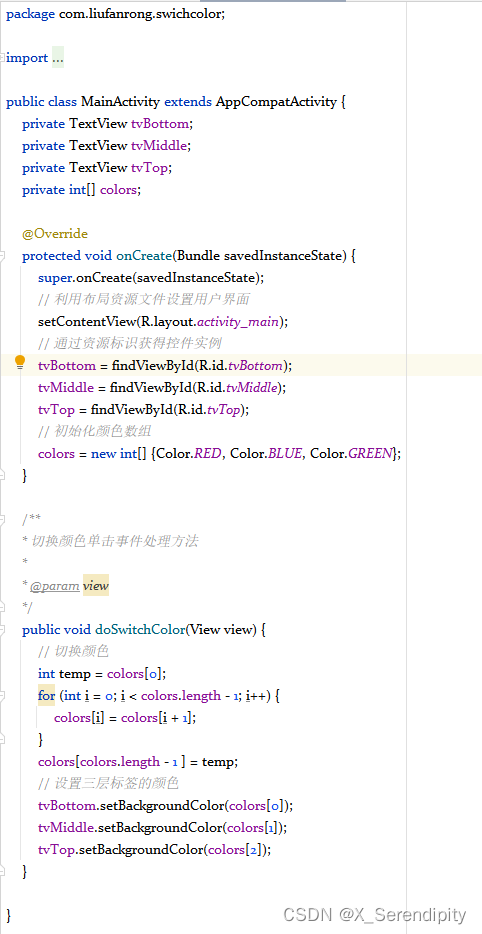The image size is (482, 934).
Task: Click 'swichcolor' in the package declaration
Action: 191,14
